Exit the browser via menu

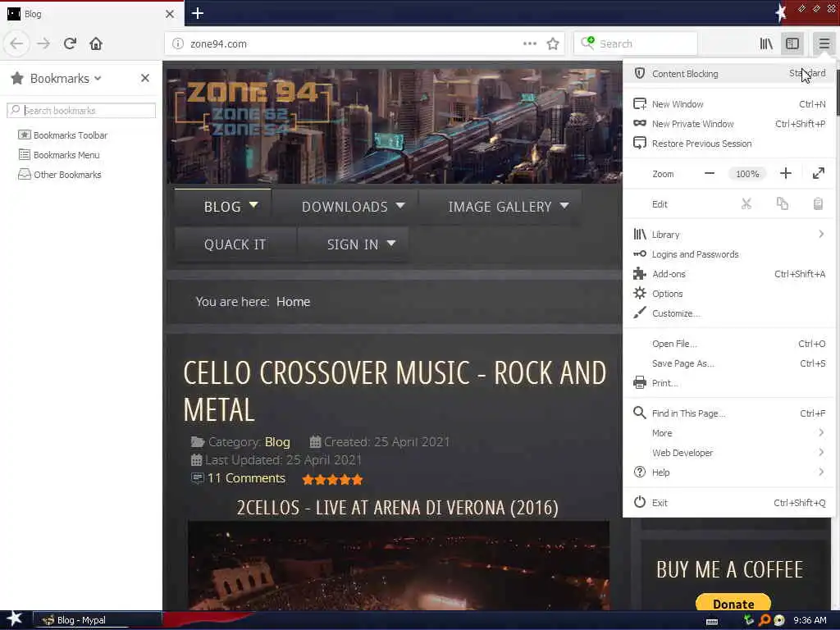(728, 503)
